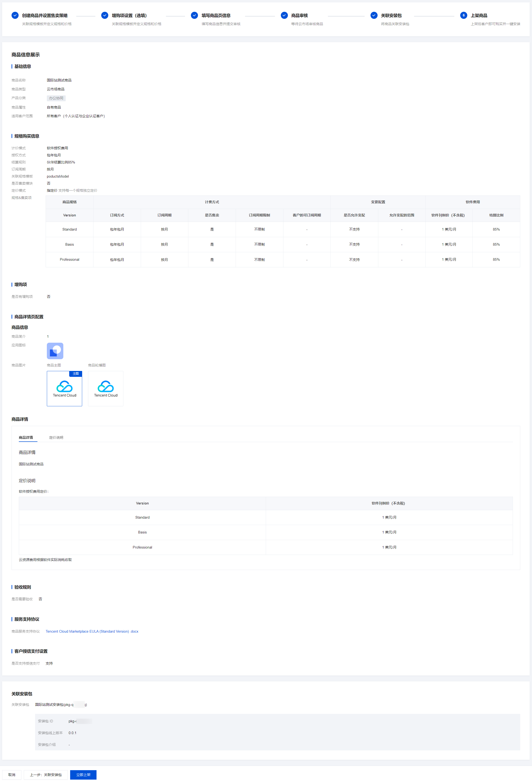Click the checkmark icon for 商品审核 step

tap(284, 16)
